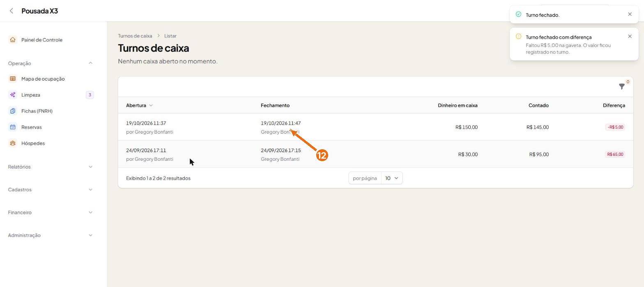
Task: Collapse the Operação sidebar group
Action: pos(90,63)
